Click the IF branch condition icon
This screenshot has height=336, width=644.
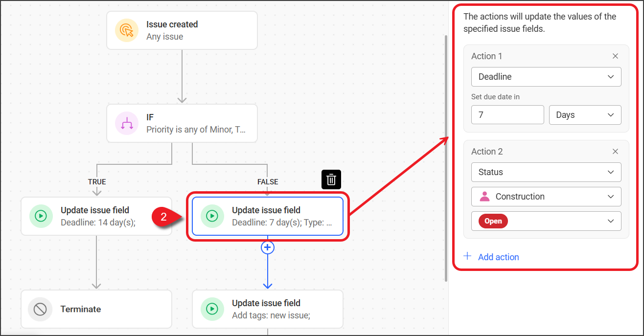(x=127, y=123)
